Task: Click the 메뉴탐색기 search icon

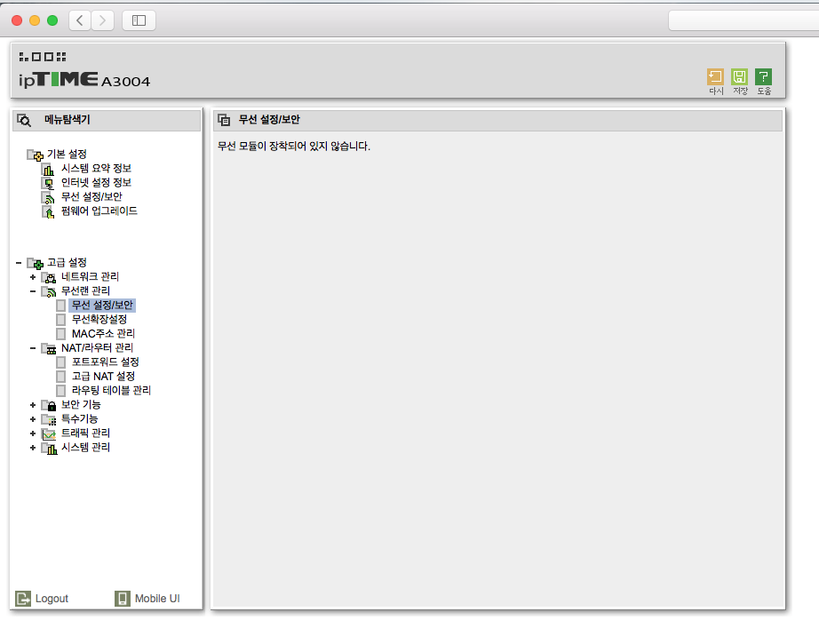Action: point(24,120)
